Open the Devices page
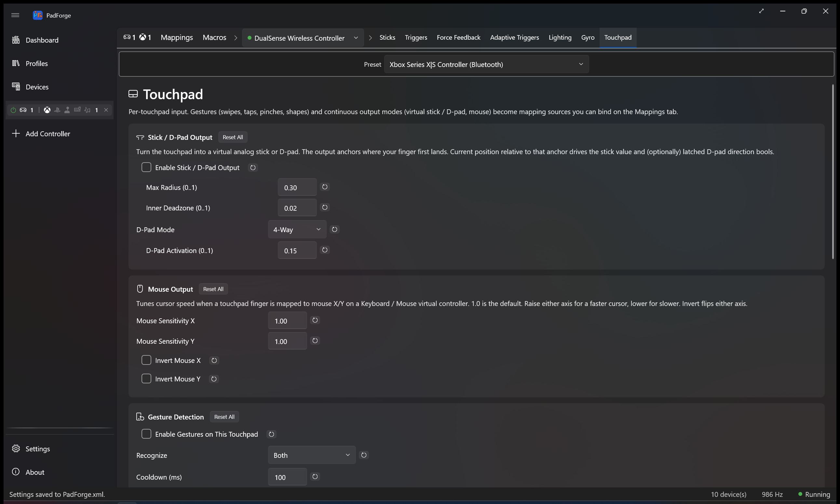Screen dimensions: 840x504 tap(60, 87)
